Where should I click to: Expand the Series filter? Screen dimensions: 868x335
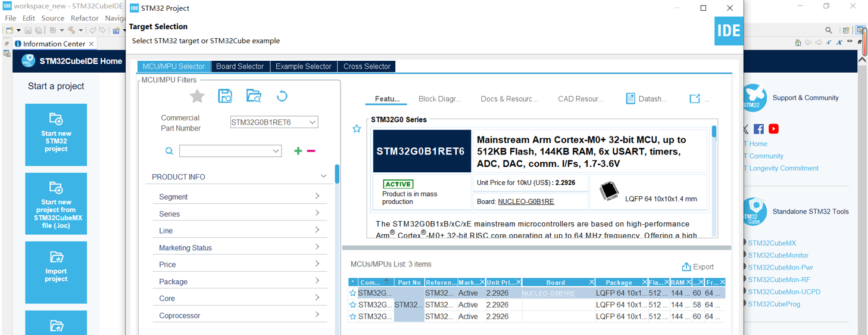(317, 213)
